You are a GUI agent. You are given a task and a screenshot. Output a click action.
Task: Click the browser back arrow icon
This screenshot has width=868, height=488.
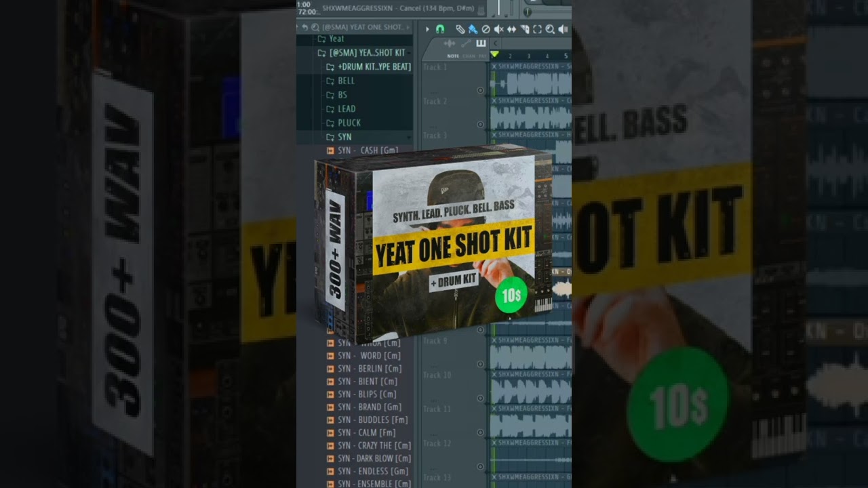point(305,27)
